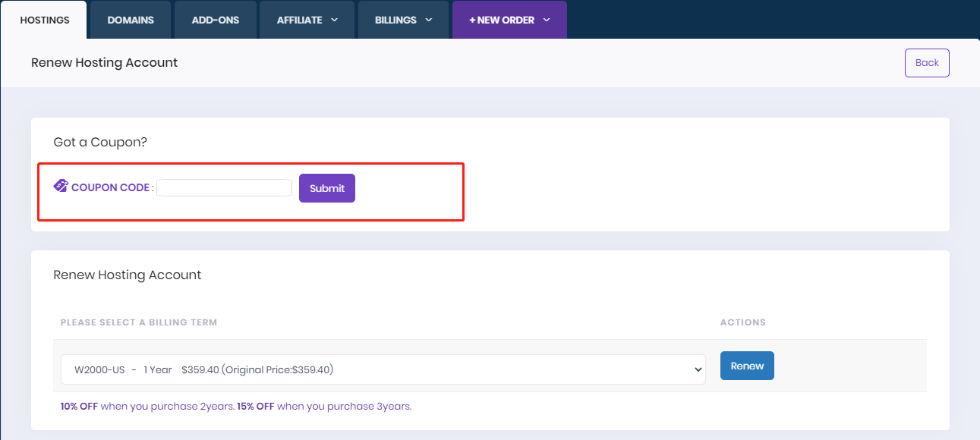The height and width of the screenshot is (440, 980).
Task: Click the chevron arrow on the Affiliate tab
Action: pos(334,20)
